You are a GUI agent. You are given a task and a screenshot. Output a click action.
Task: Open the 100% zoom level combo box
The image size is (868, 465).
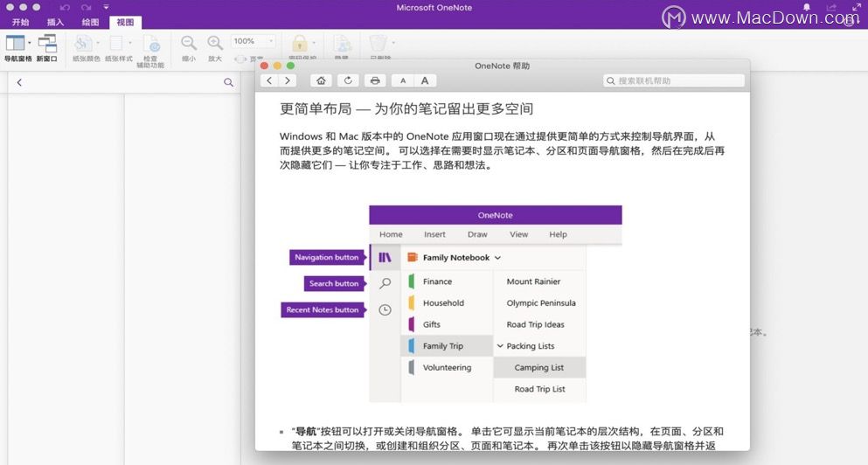point(253,41)
